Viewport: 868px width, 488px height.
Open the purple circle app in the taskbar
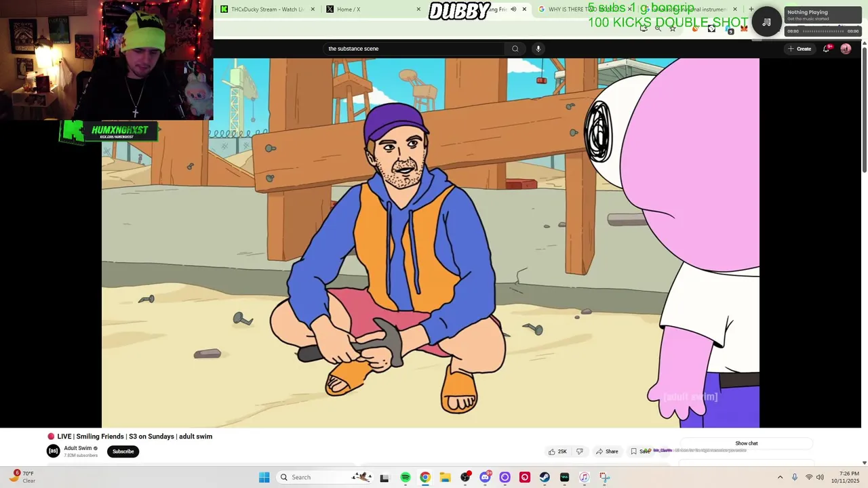click(505, 477)
